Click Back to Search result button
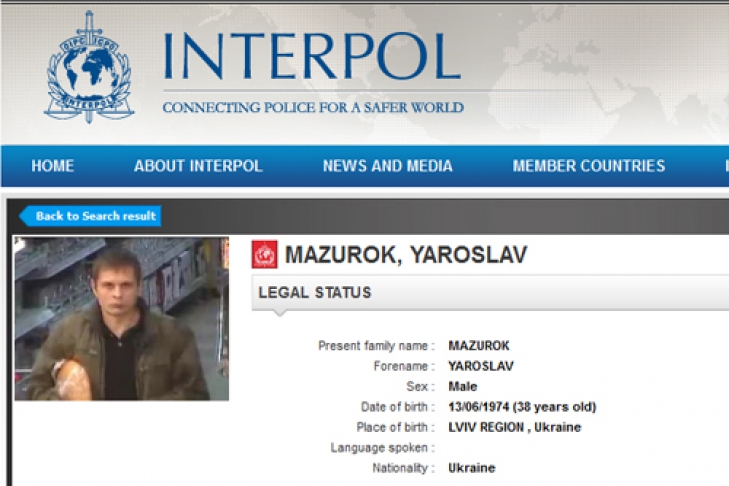 point(91,216)
